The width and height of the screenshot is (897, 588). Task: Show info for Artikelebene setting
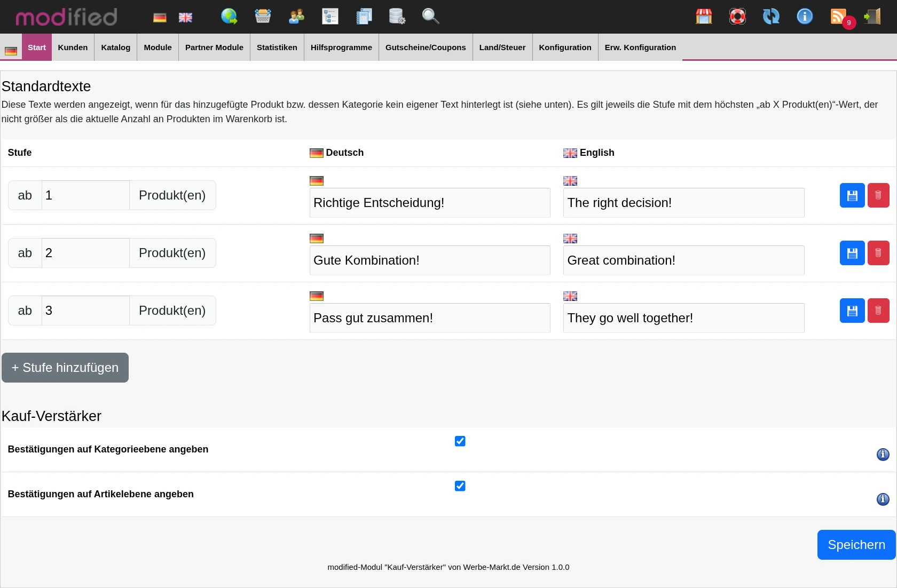pos(883,499)
